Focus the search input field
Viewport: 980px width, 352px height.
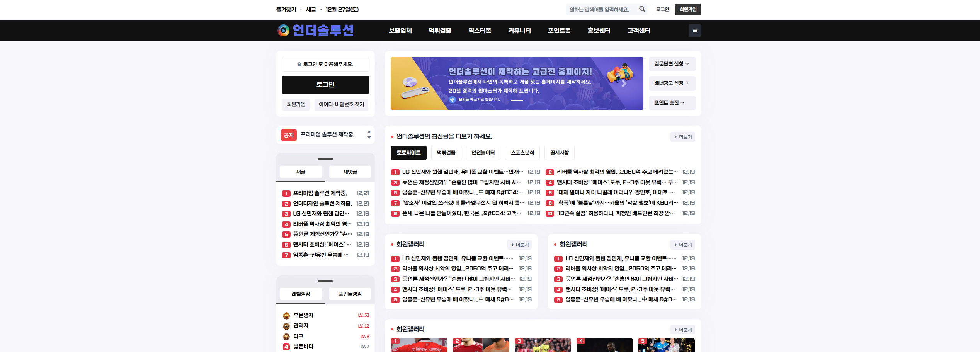pyautogui.click(x=602, y=10)
